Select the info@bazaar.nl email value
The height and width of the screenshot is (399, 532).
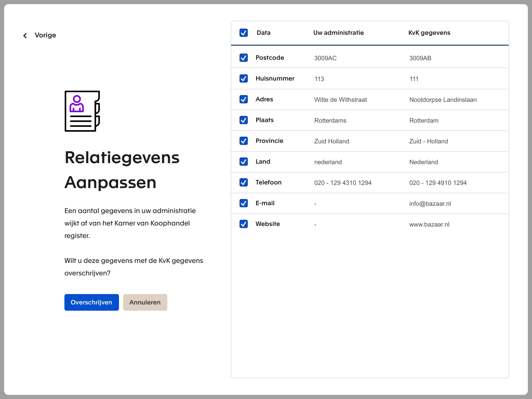(x=430, y=204)
